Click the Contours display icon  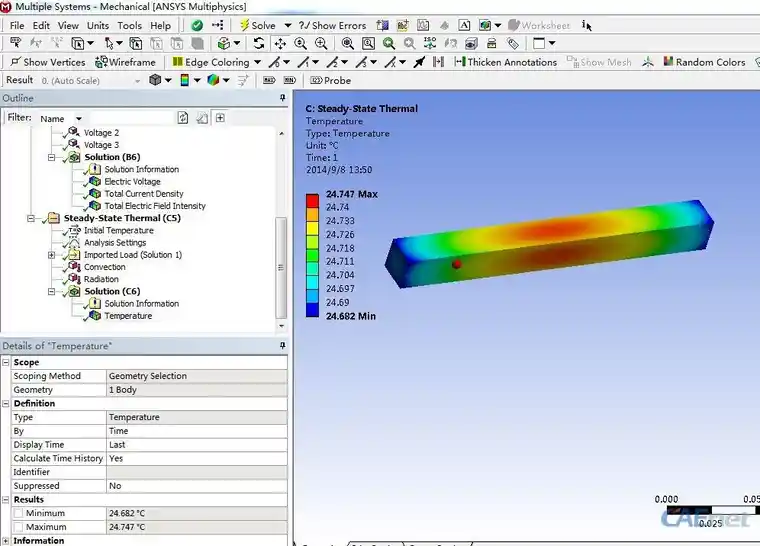point(184,80)
